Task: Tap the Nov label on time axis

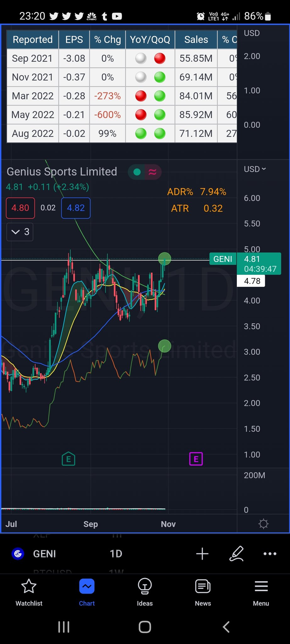Action: (x=168, y=524)
